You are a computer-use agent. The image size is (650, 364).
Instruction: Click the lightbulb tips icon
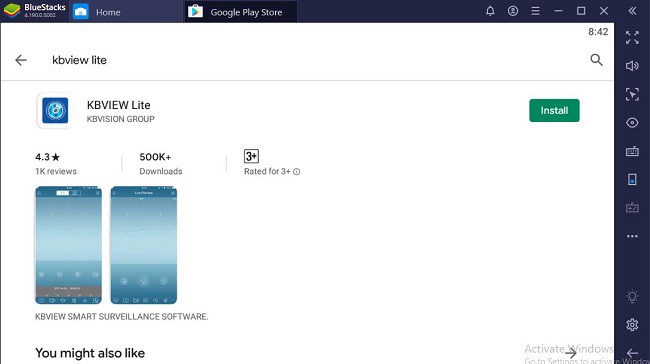click(632, 296)
